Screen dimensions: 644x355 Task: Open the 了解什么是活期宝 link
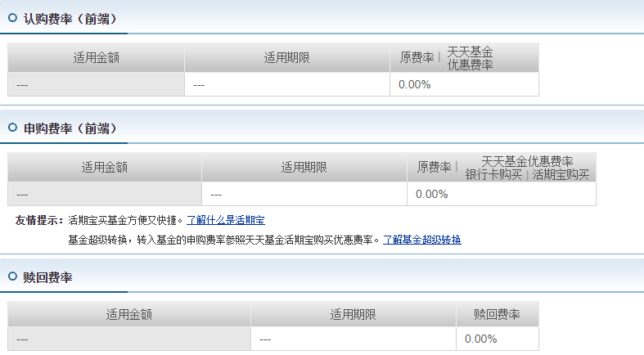point(226,220)
